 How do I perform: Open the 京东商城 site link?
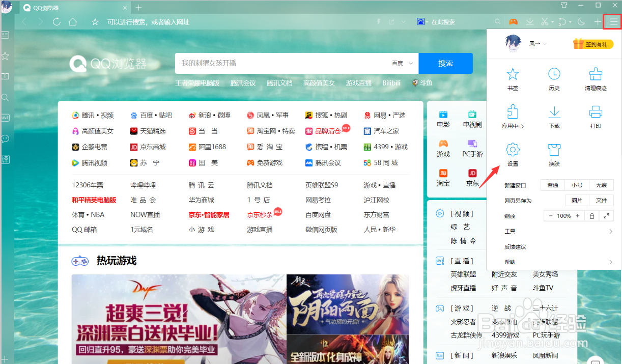point(148,147)
